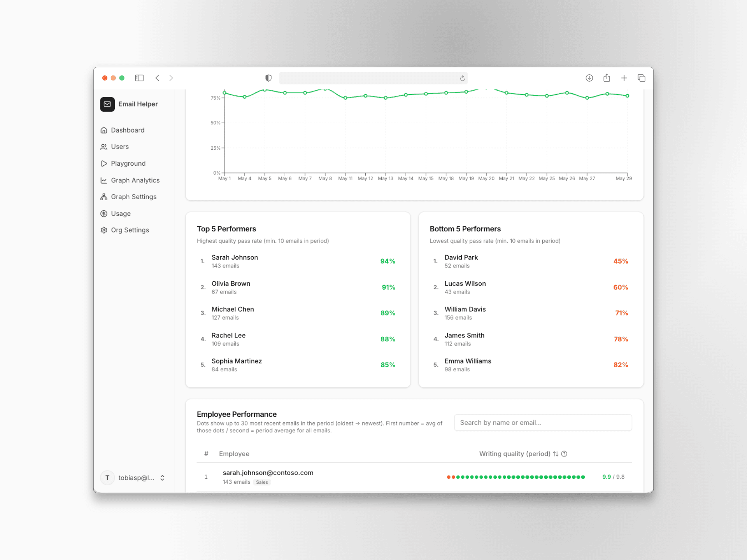Click the May 1 chart axis label
Image resolution: width=747 pixels, height=560 pixels.
[224, 178]
